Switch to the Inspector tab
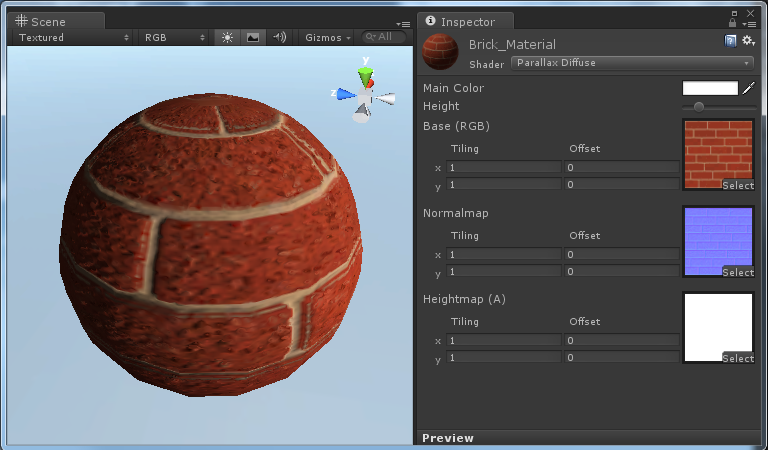Viewport: 768px width, 450px height. [x=465, y=21]
